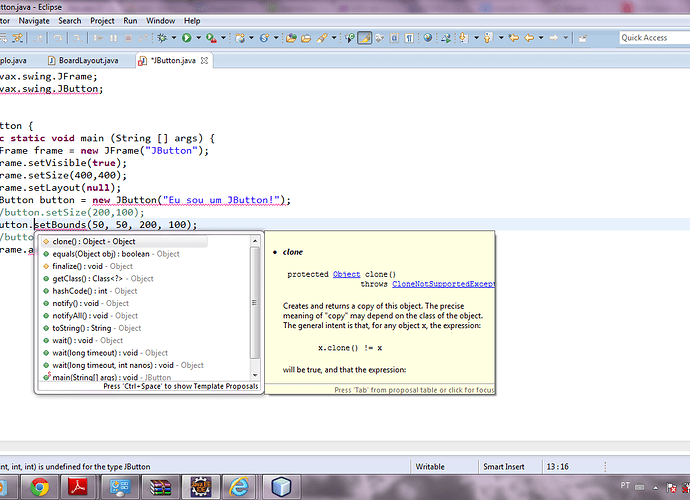
Task: Click the Back navigation yellow arrow
Action: pos(529,38)
